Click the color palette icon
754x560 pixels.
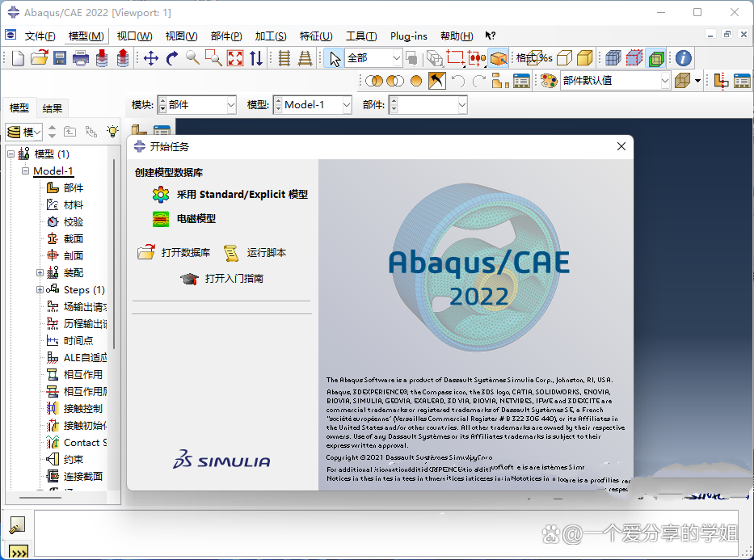click(549, 81)
